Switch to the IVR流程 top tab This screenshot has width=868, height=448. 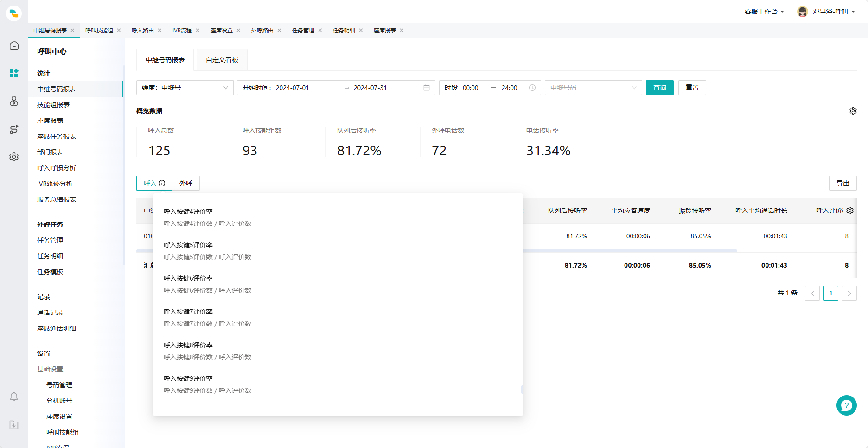[x=182, y=30]
